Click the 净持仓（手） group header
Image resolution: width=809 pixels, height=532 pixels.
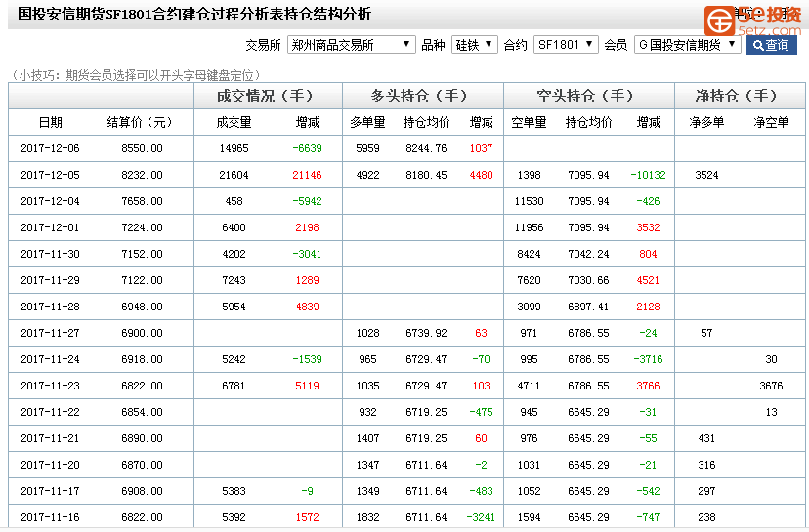click(740, 96)
